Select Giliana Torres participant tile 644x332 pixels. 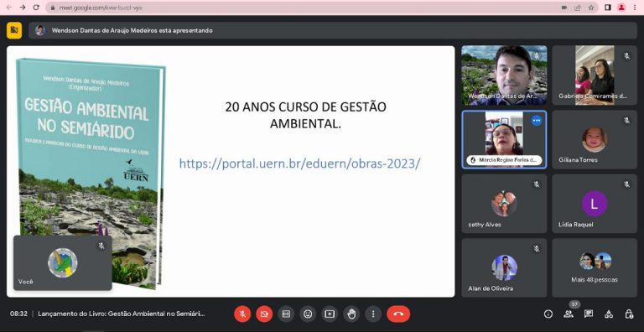point(595,140)
